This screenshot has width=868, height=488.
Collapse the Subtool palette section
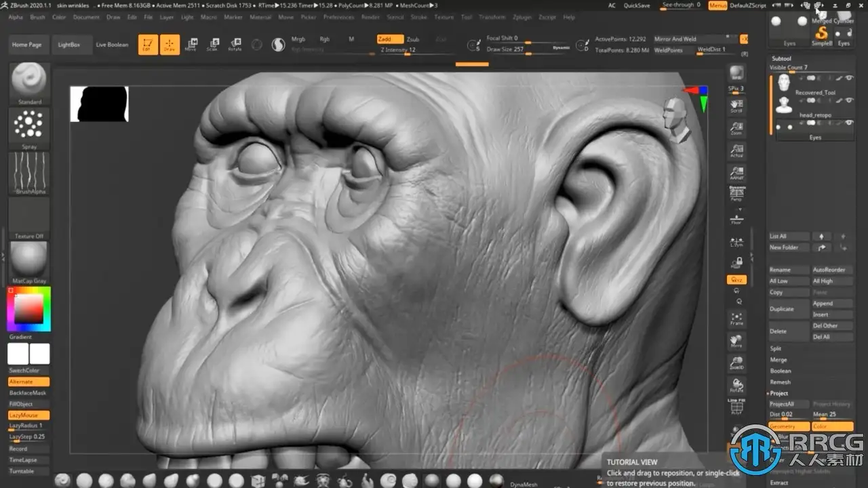(x=781, y=59)
